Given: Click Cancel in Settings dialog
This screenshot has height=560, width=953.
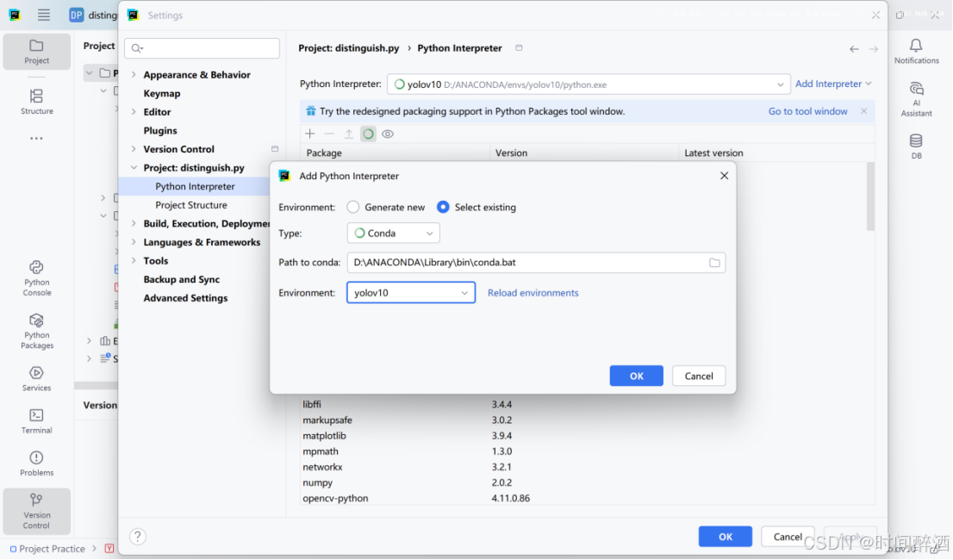Looking at the screenshot, I should [x=788, y=537].
